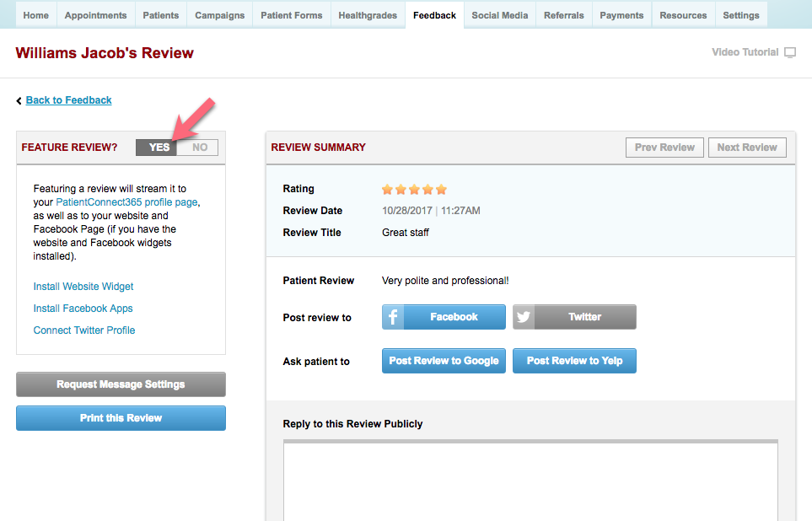Go to the Next Review
The width and height of the screenshot is (812, 521).
(x=746, y=148)
